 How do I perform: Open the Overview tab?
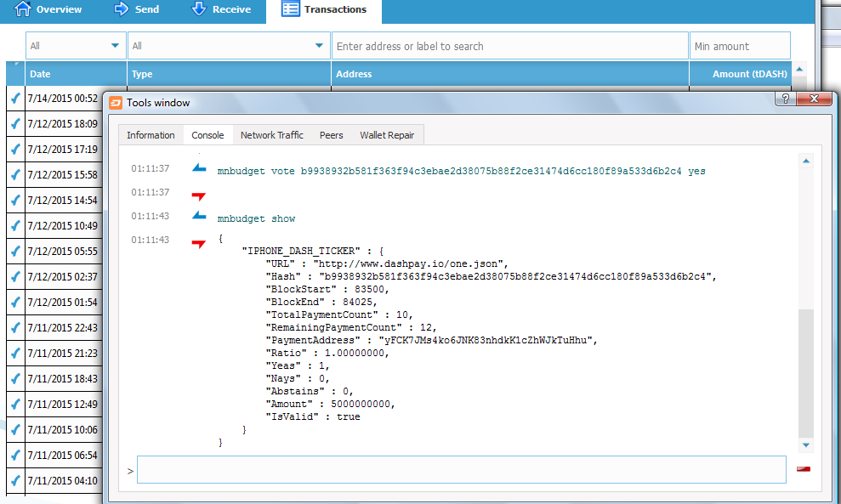[48, 9]
